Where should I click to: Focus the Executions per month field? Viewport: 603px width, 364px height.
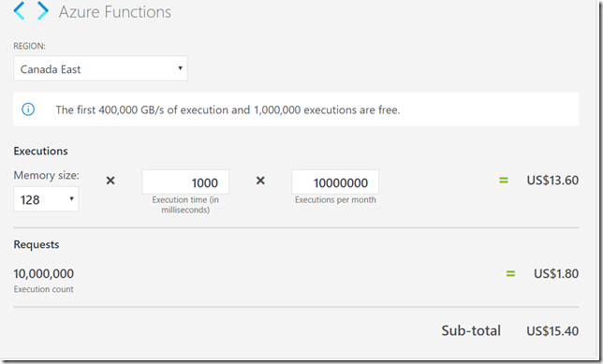coord(335,182)
